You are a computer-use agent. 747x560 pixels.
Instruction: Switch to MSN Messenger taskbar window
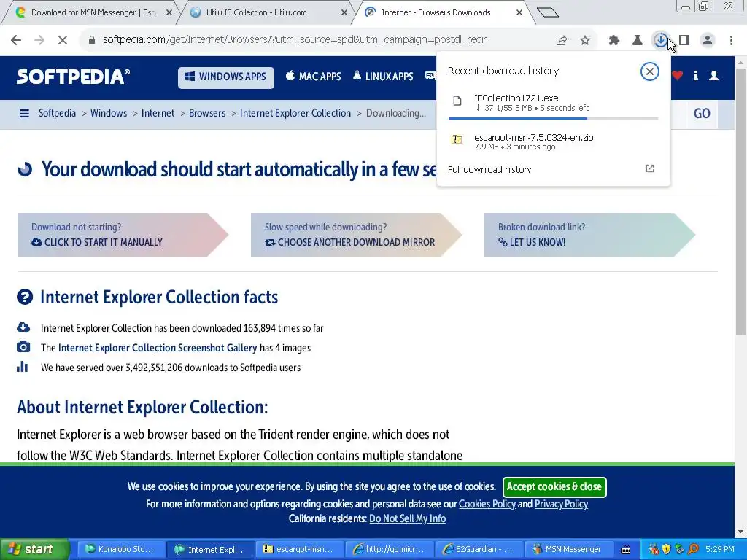568,550
